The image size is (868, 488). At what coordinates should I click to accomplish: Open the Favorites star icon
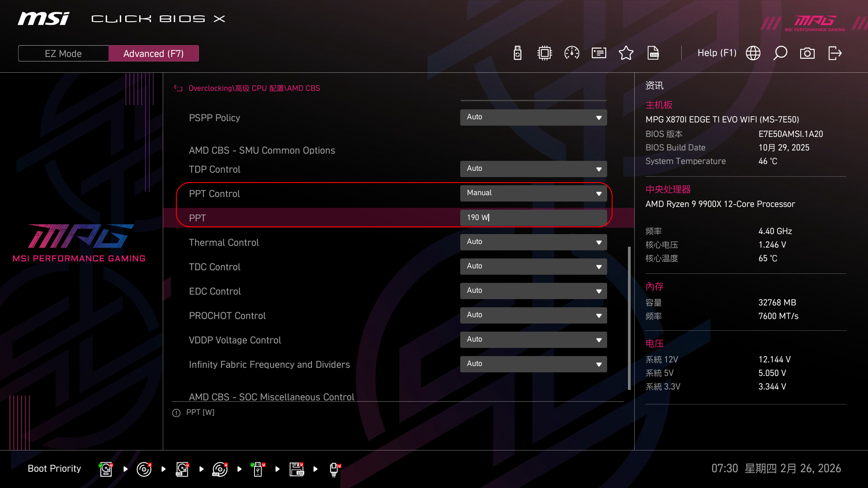tap(626, 53)
